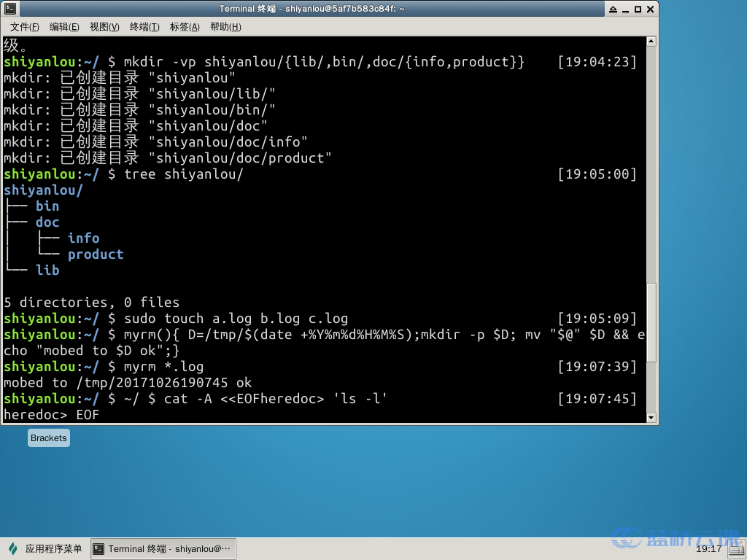747x560 pixels.
Task: Open the 视图 (View) menu
Action: 104,26
